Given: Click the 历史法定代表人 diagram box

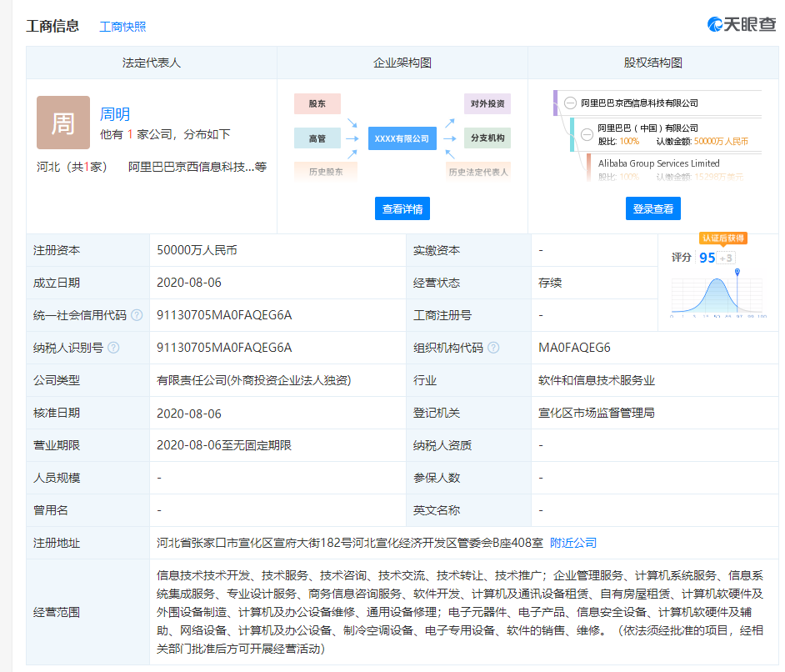Looking at the screenshot, I should click(478, 172).
